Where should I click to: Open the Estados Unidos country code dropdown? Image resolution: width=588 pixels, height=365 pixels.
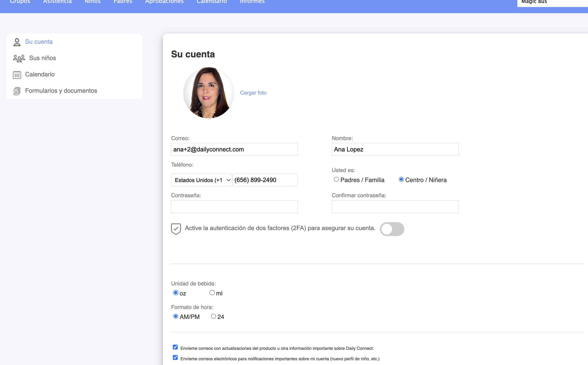pyautogui.click(x=201, y=180)
